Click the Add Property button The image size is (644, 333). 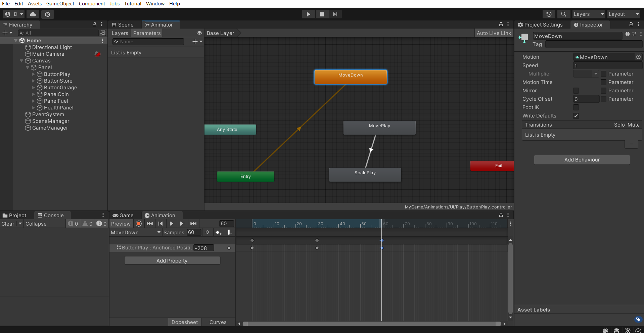172,260
